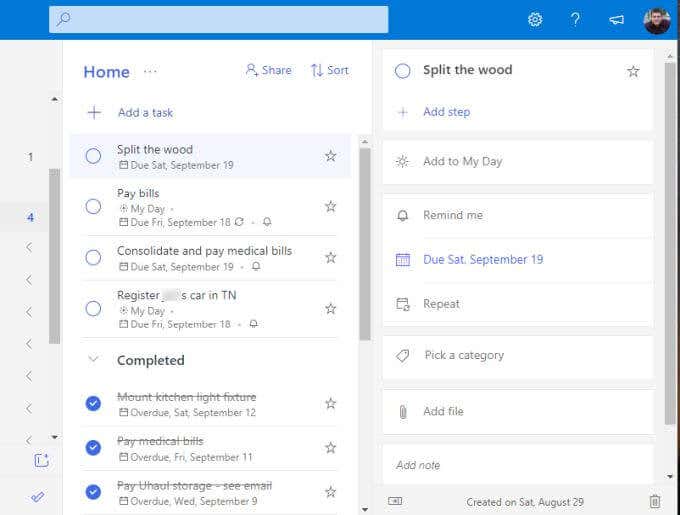Click Add step in detail pane
Image resolution: width=680 pixels, height=515 pixels.
(446, 112)
